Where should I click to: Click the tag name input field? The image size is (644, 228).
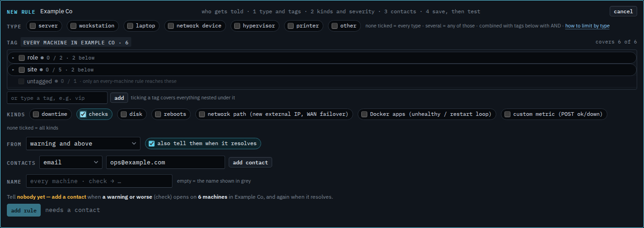(57, 98)
